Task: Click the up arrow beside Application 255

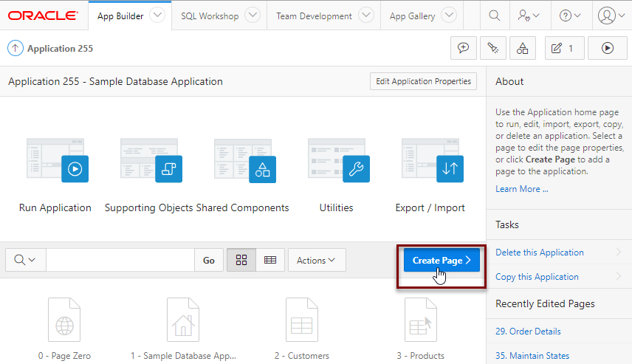Action: click(x=16, y=49)
